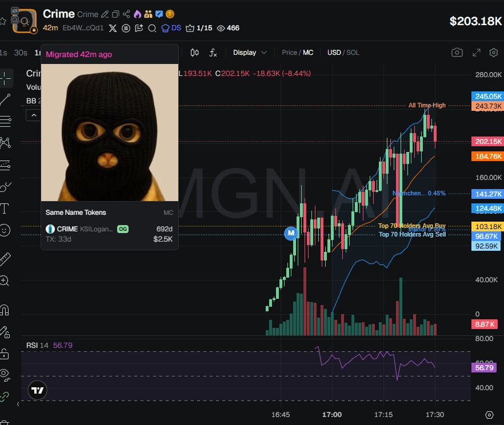Click the purple flame icon
504x425 pixels.
[138, 14]
